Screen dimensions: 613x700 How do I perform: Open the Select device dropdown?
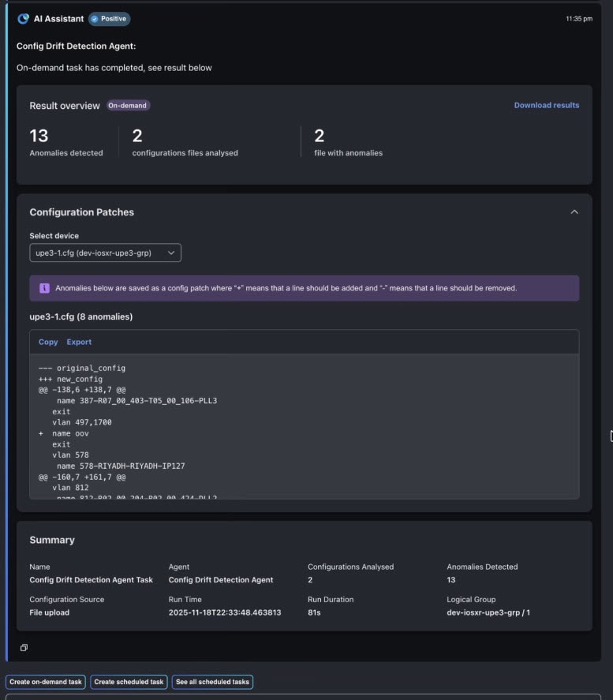pos(105,253)
